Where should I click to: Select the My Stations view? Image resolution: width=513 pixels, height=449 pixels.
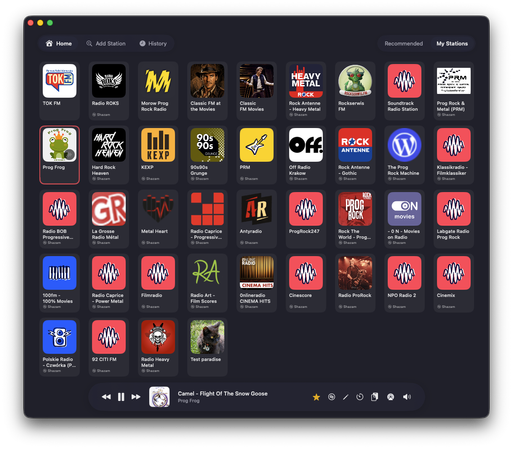point(452,44)
